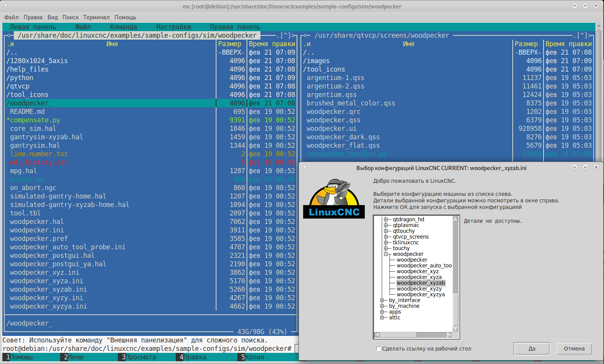
Task: Click Отмена button in LinuxCNC dialog
Action: pos(574,349)
